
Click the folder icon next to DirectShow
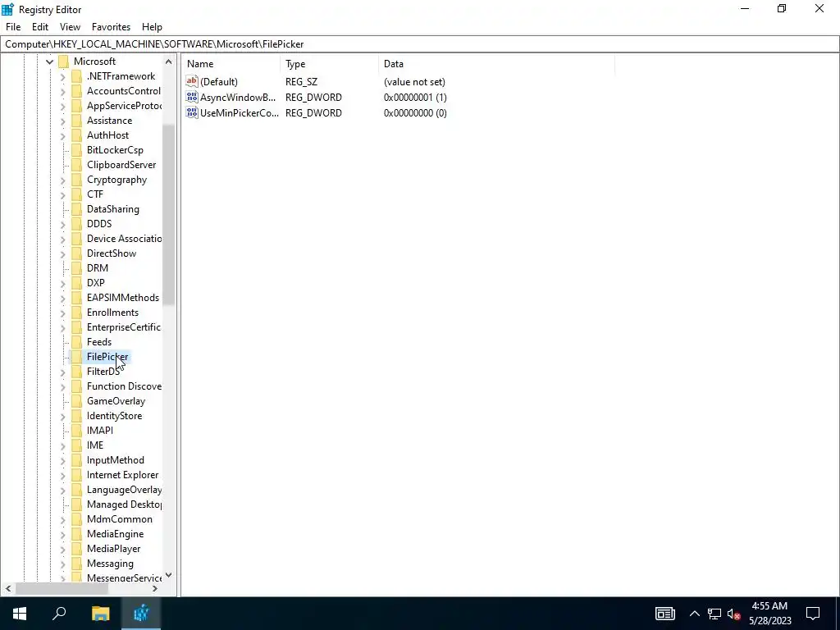[x=76, y=253]
